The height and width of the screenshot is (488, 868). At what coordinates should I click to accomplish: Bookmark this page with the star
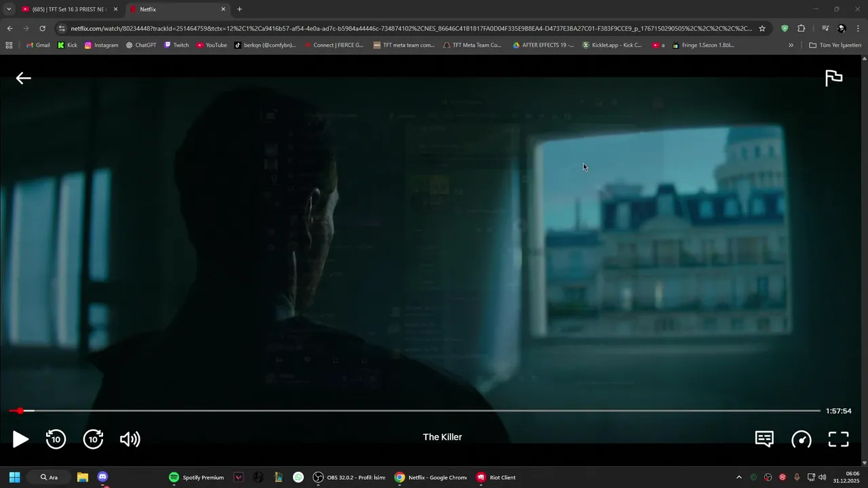coord(762,28)
